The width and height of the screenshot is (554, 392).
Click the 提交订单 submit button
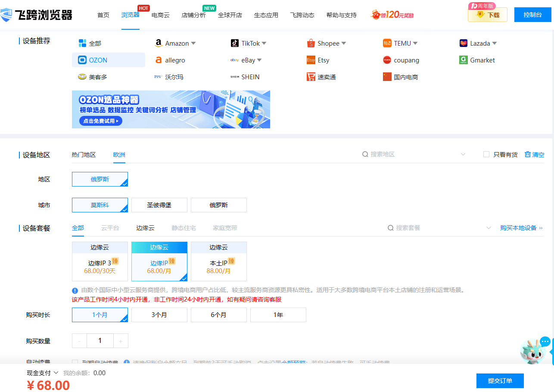500,381
